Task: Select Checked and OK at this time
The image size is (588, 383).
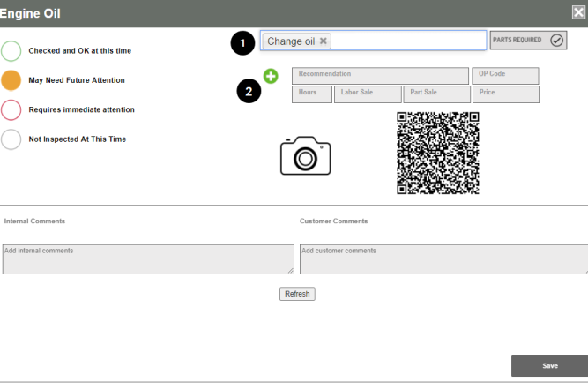Action: tap(11, 50)
